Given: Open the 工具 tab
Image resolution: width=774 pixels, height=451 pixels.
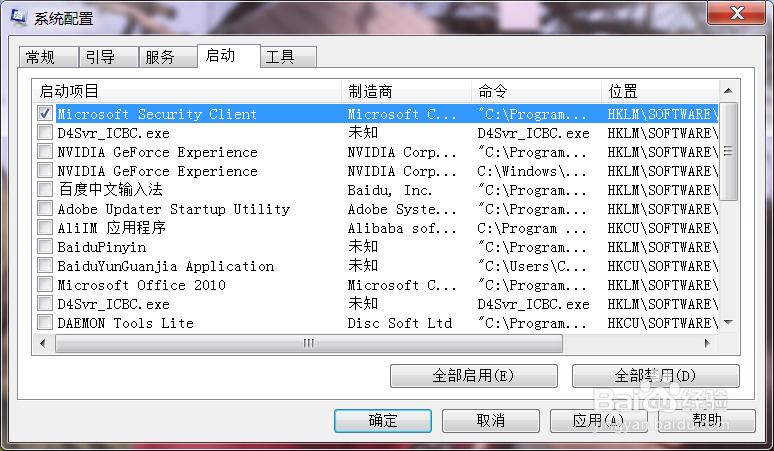Looking at the screenshot, I should click(x=288, y=57).
